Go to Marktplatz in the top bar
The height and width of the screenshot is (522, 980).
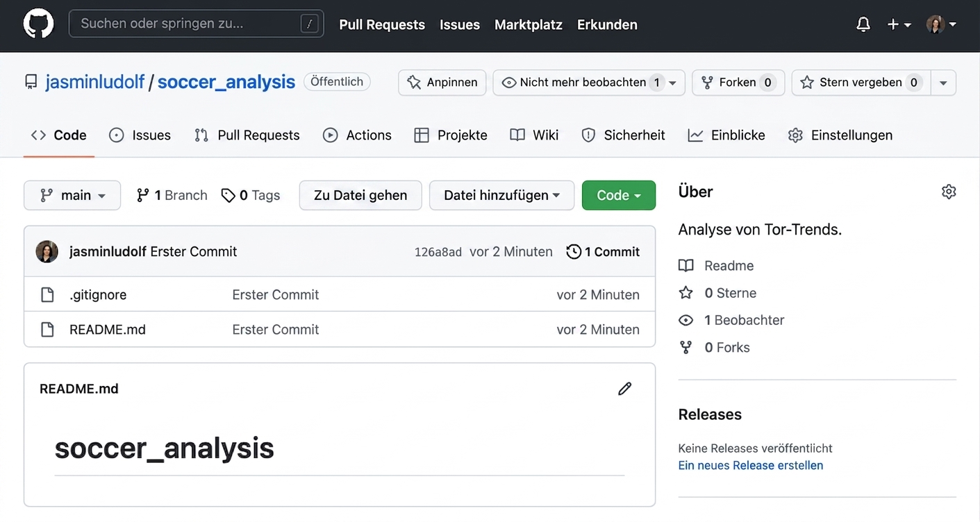point(529,24)
